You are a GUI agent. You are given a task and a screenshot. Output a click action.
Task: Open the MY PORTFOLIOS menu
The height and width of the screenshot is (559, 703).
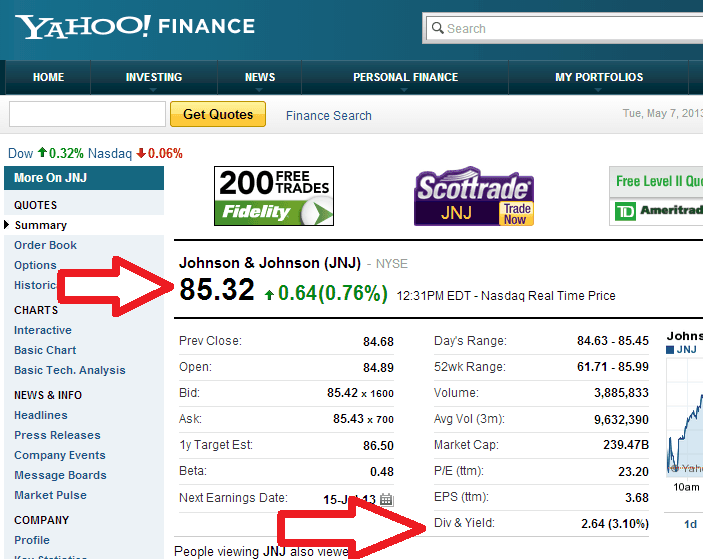[599, 77]
